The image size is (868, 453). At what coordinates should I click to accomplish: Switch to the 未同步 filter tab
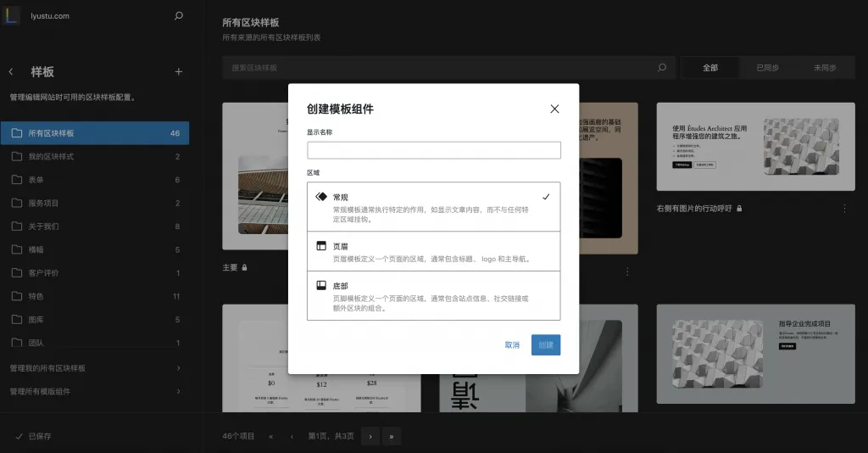point(824,68)
